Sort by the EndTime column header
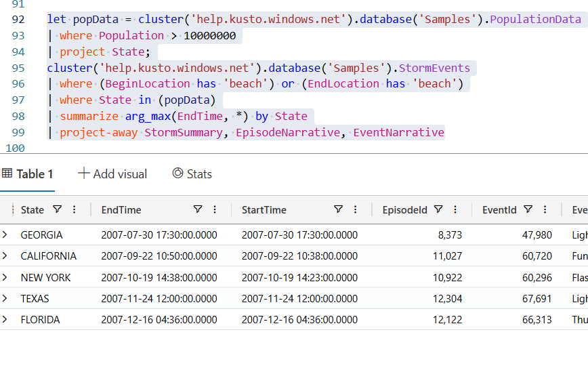 pos(121,210)
